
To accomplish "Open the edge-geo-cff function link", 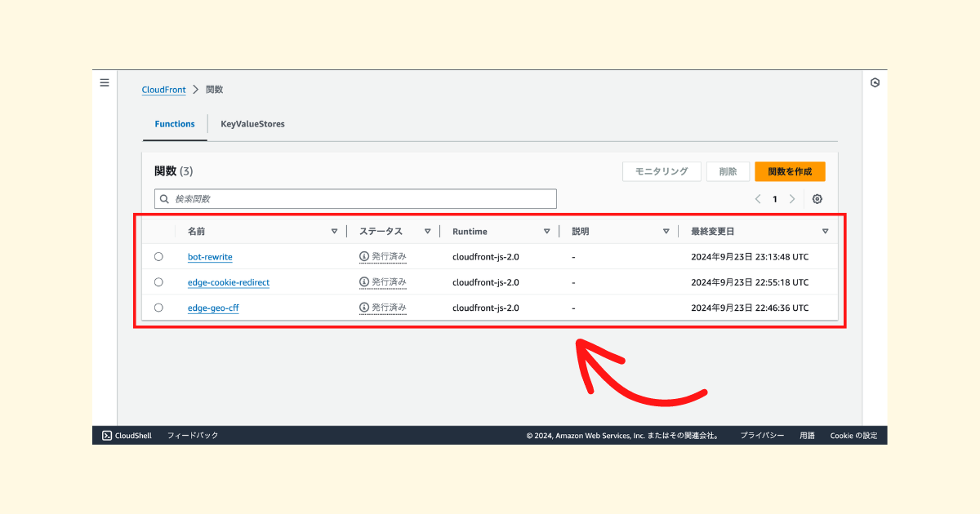I will click(x=213, y=308).
